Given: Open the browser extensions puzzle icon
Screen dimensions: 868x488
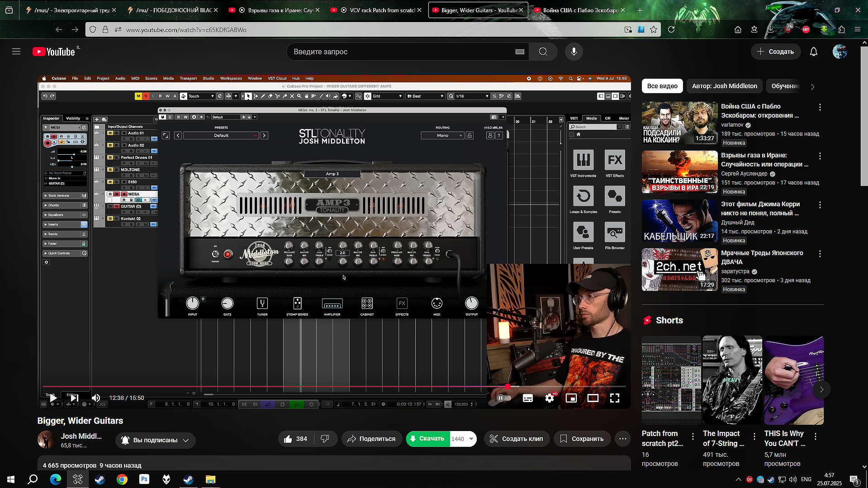Looking at the screenshot, I should click(x=841, y=30).
